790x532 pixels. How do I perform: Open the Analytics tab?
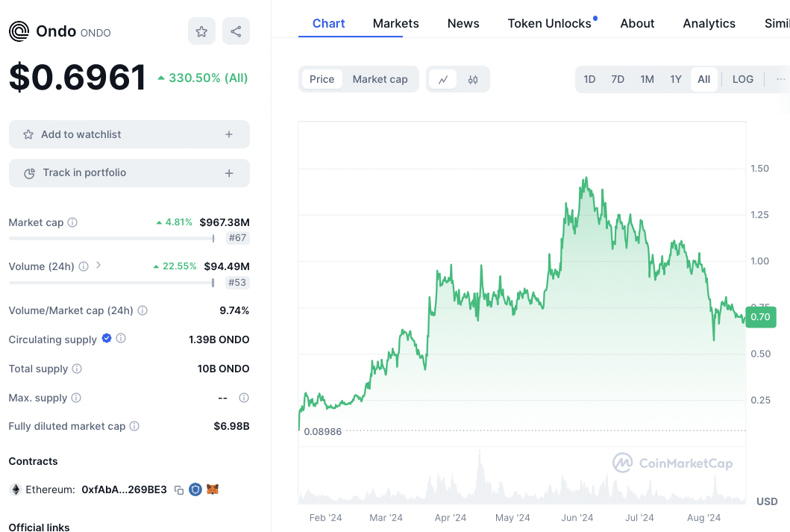[x=709, y=23]
